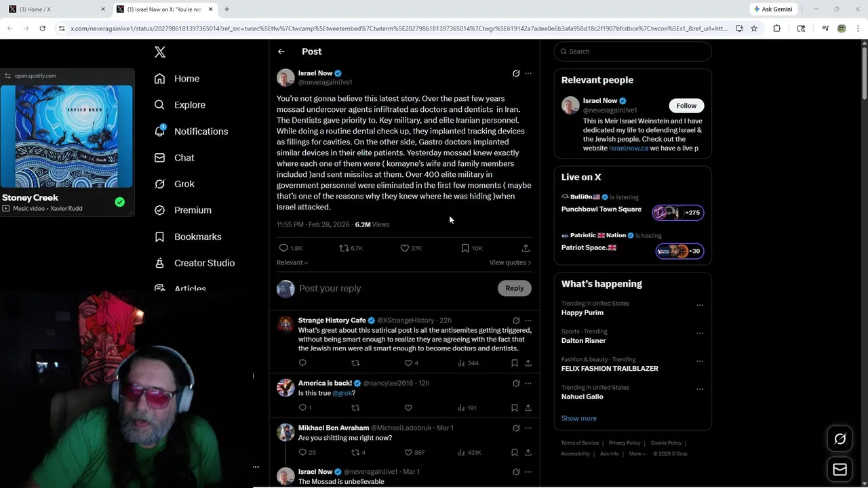This screenshot has height=488, width=868.
Task: Click Grok icon on main post
Action: 516,73
